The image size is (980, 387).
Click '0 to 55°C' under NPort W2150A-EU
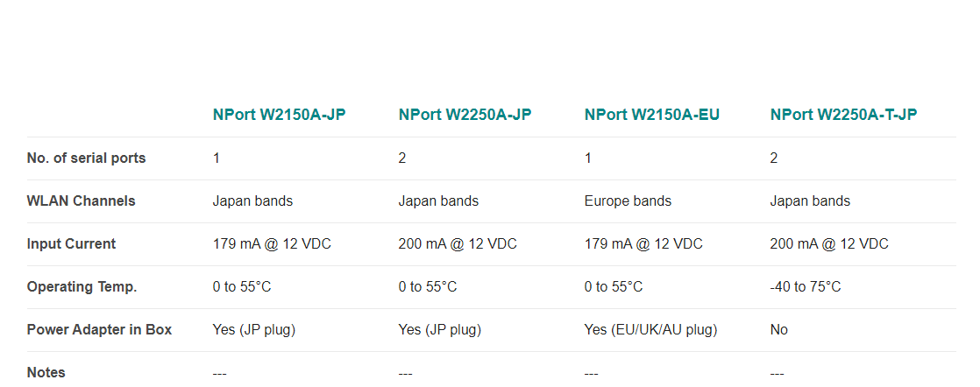click(x=613, y=286)
